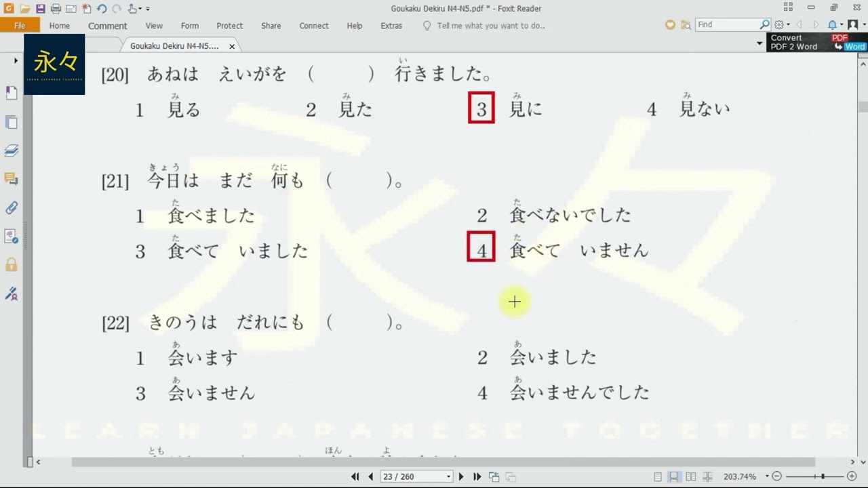
Task: Open the Help ribbon tab
Action: pos(355,26)
